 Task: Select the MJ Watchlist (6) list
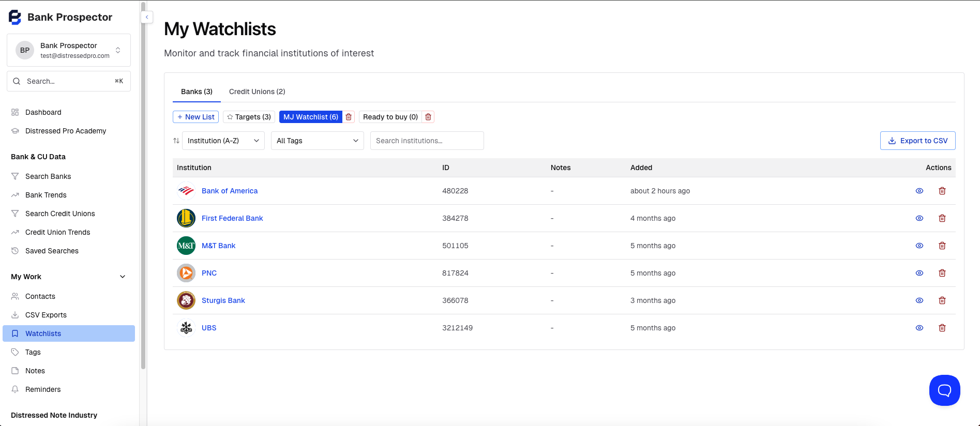(311, 117)
